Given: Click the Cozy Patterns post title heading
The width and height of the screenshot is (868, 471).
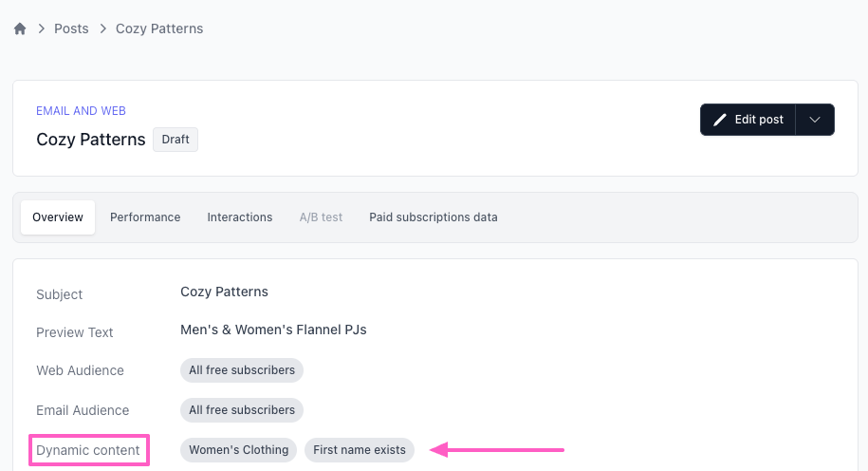Looking at the screenshot, I should [91, 140].
